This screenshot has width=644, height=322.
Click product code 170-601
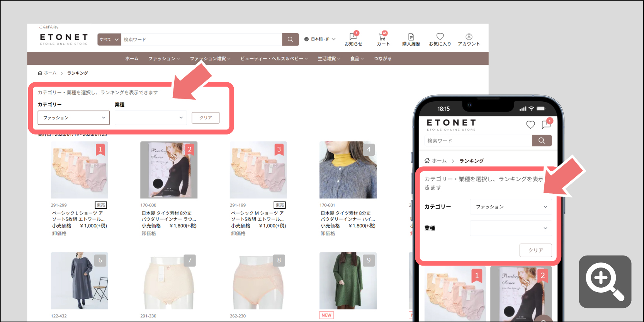[x=327, y=205]
